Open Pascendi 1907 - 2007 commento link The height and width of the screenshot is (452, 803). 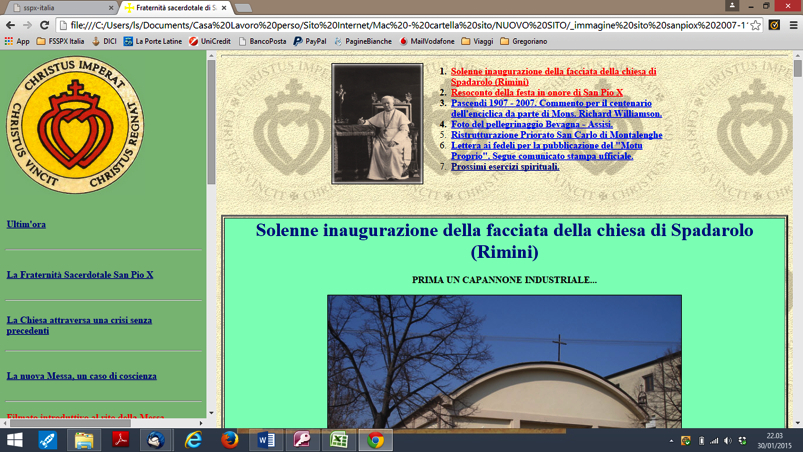pyautogui.click(x=556, y=109)
